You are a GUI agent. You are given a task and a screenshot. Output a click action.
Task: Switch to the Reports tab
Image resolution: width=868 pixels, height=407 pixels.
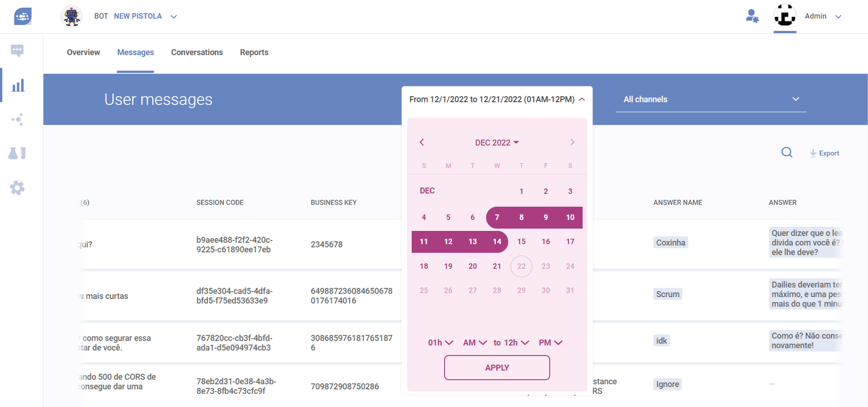click(254, 52)
